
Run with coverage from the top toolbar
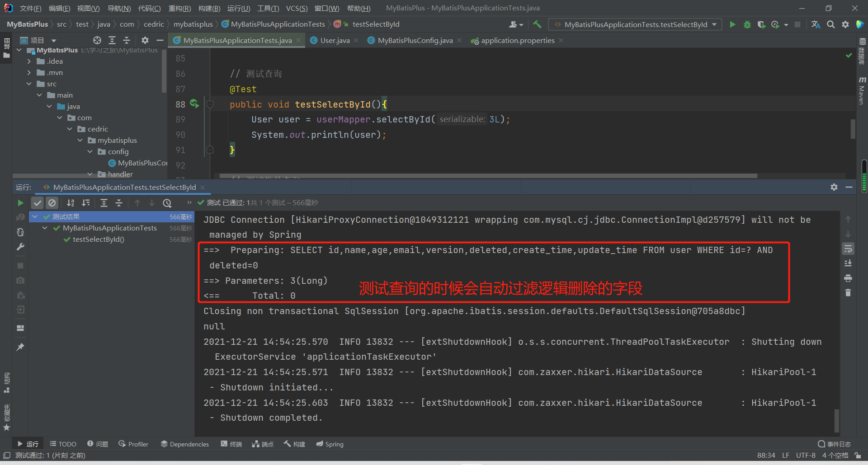point(761,24)
